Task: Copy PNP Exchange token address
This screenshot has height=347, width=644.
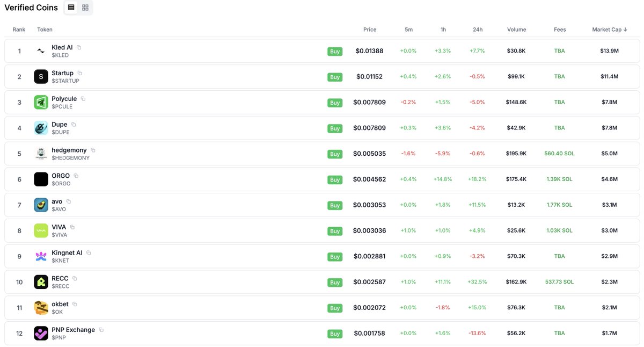Action: (x=101, y=330)
